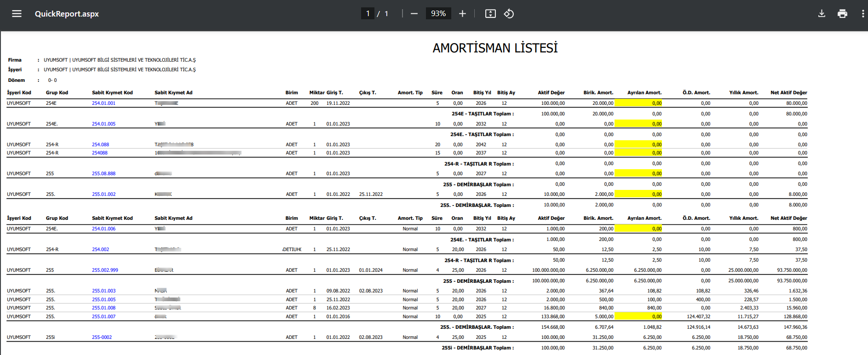Screen dimensions: 868x355
Task: Click the DETIUHC unit cell
Action: pyautogui.click(x=292, y=250)
